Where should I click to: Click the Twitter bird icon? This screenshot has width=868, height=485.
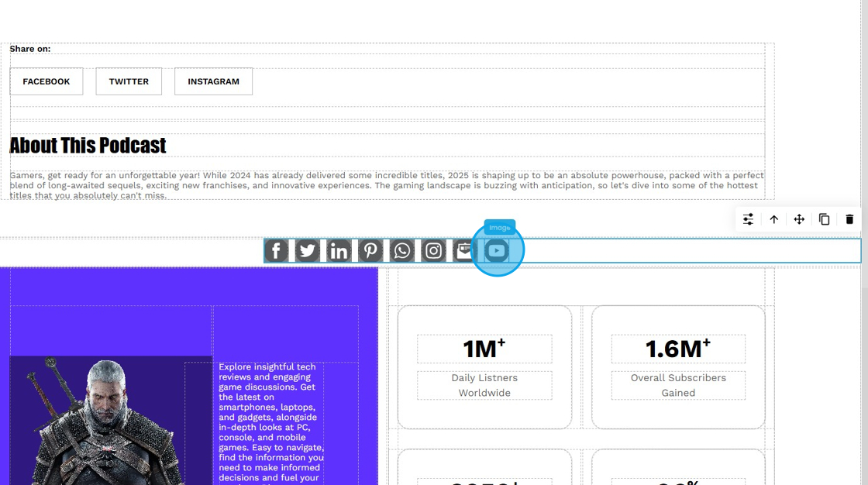pos(307,251)
